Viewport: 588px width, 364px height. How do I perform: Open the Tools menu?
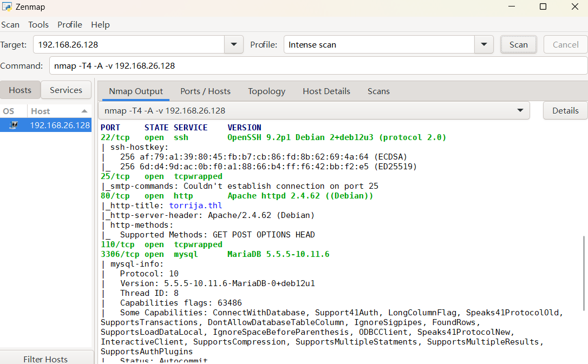click(38, 25)
